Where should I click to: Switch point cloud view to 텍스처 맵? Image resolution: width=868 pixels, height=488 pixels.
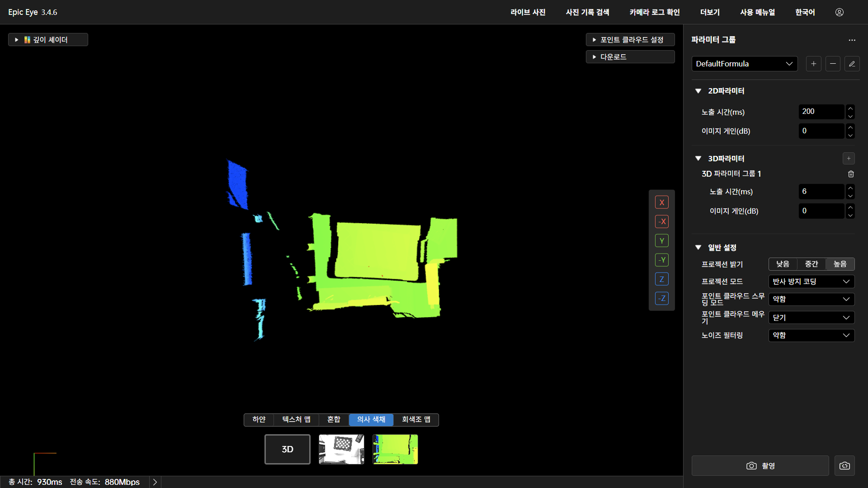(x=296, y=420)
